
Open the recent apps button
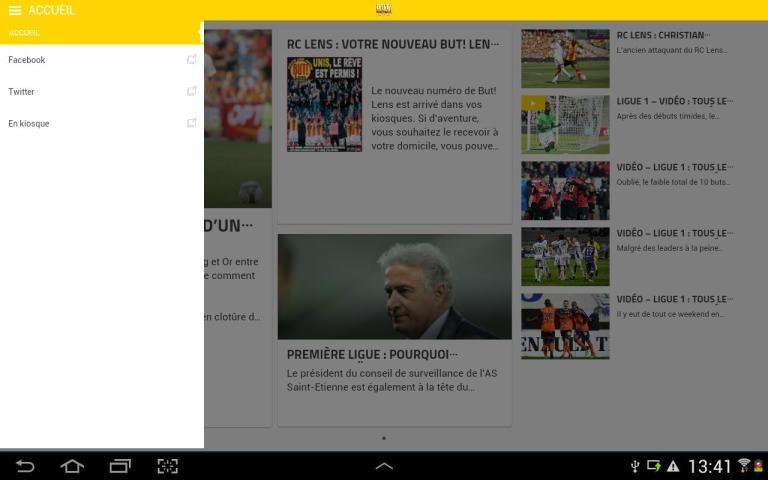coord(120,466)
